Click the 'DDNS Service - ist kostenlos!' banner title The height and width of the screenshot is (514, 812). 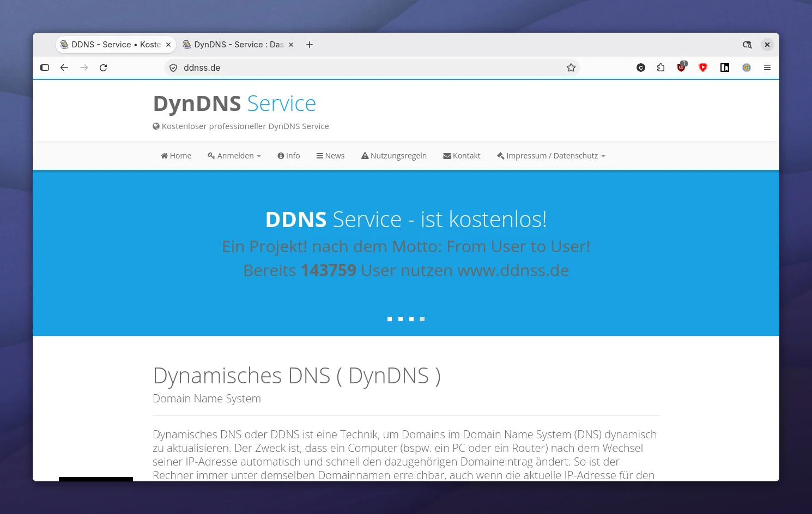[x=406, y=219]
